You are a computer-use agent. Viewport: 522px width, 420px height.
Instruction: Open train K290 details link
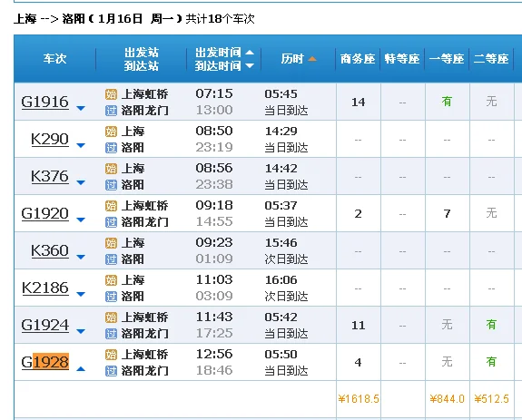click(x=50, y=139)
